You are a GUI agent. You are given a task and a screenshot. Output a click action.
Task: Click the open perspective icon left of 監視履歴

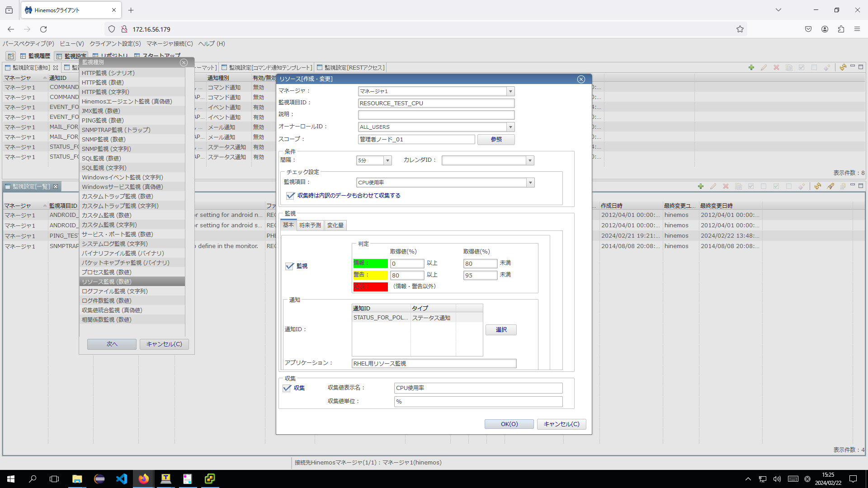(11, 56)
